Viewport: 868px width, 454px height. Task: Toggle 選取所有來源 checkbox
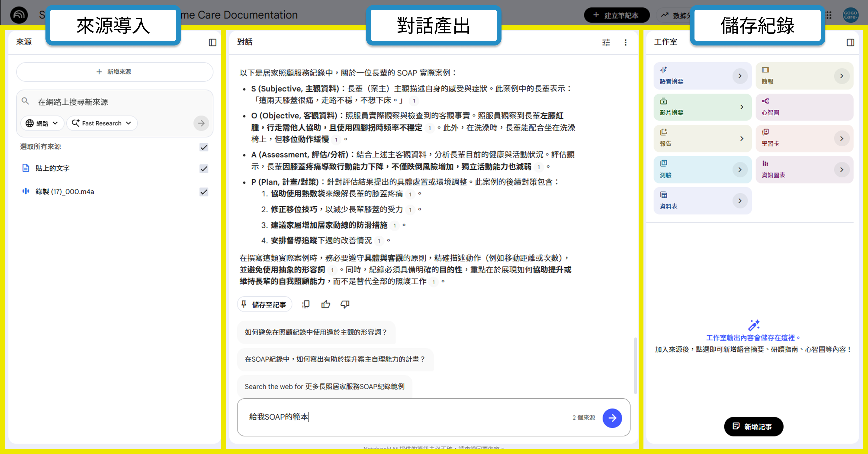[x=204, y=147]
